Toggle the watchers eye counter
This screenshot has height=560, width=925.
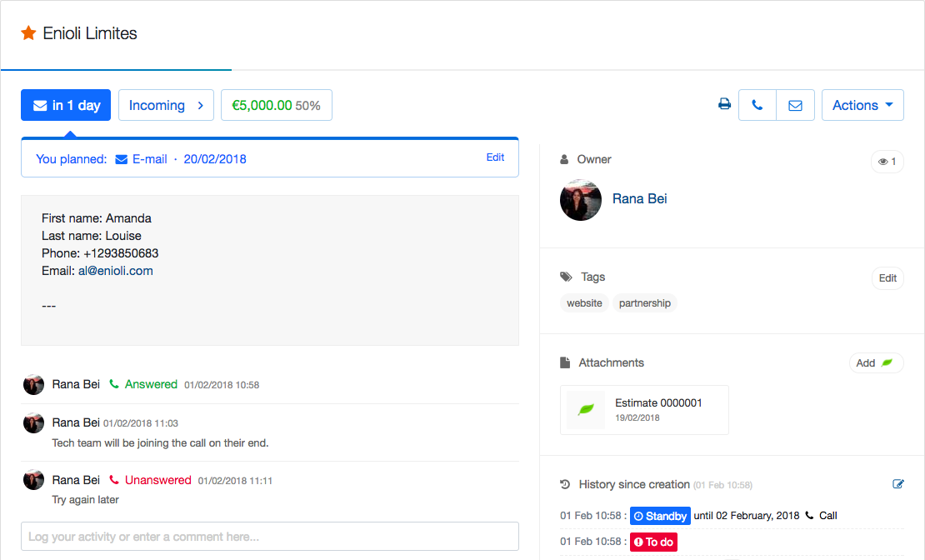[887, 162]
